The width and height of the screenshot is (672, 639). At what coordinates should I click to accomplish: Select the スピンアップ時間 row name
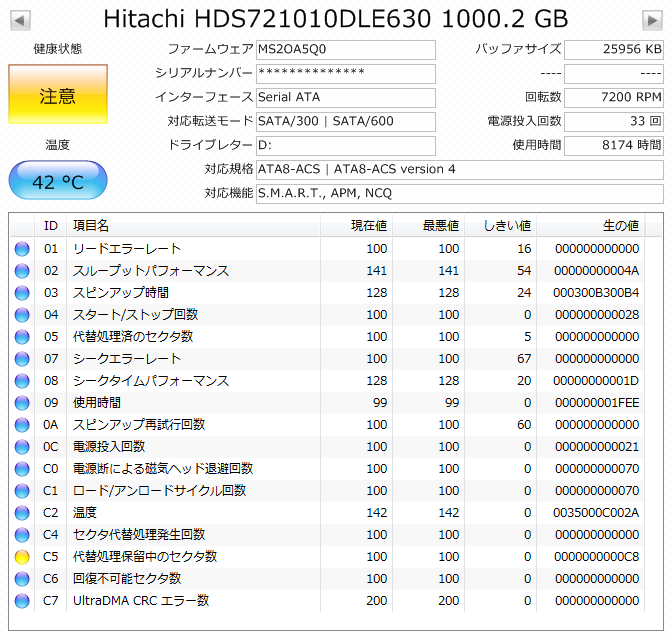(x=121, y=293)
